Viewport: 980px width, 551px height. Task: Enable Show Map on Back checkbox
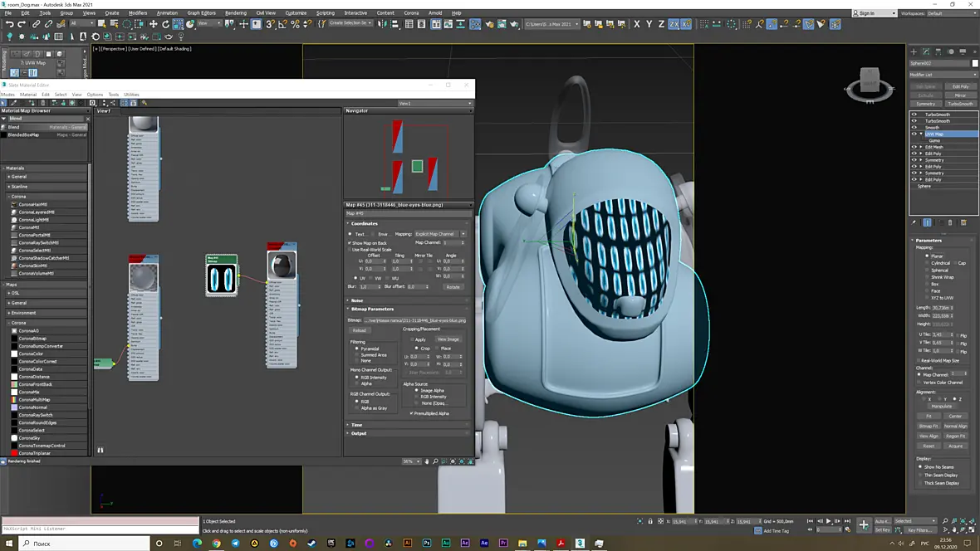350,243
